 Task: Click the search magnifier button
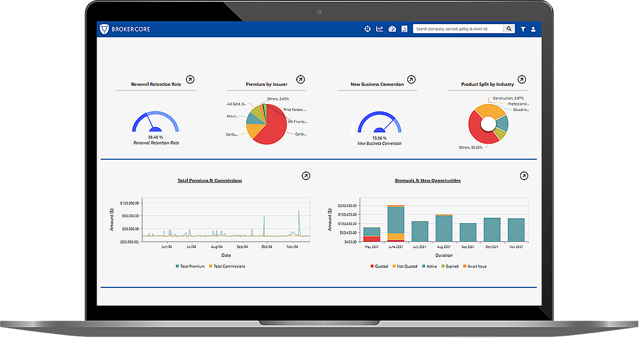[509, 29]
